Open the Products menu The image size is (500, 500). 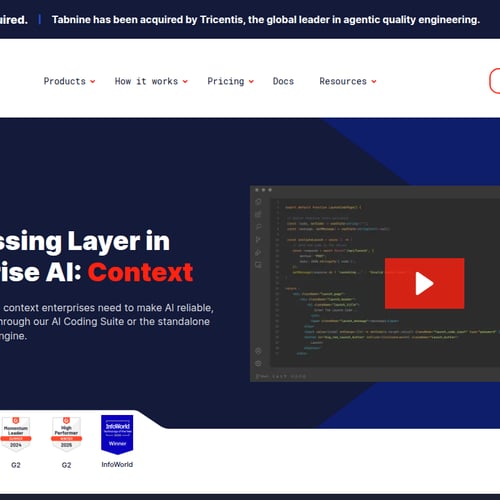(65, 81)
